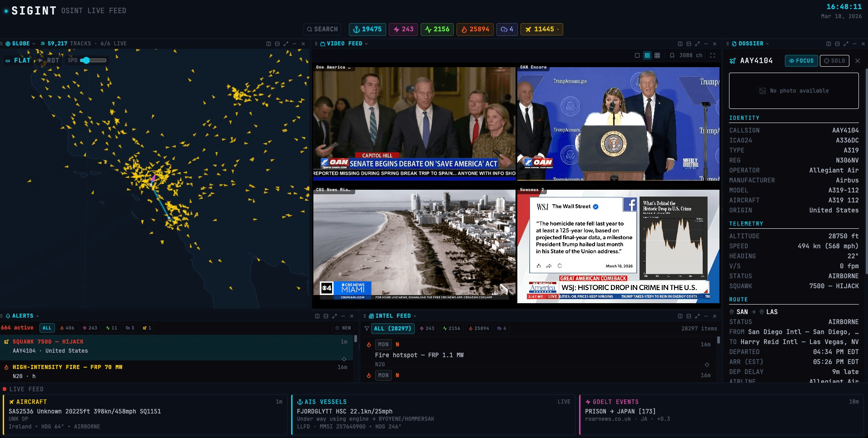Click the 19475 vessels counter button
The height and width of the screenshot is (438, 868).
click(367, 29)
